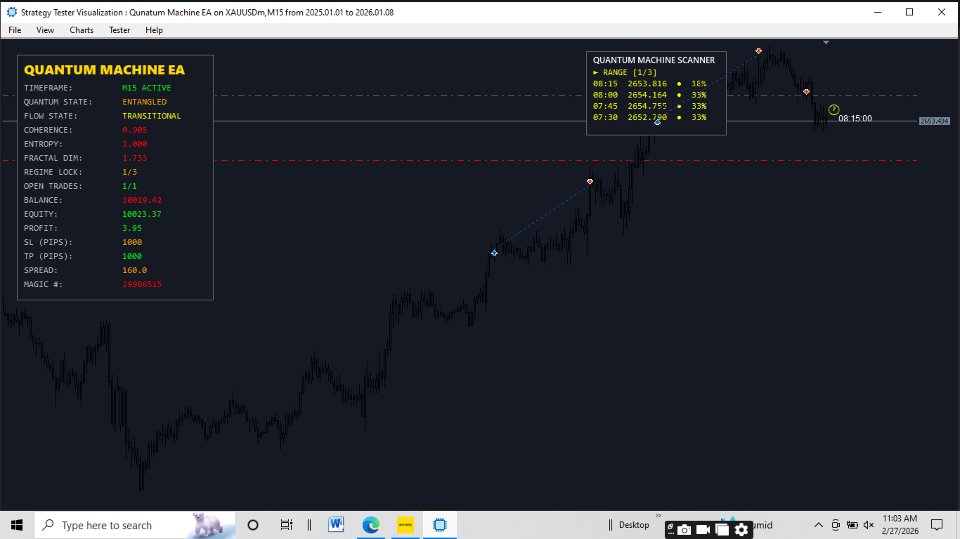Select blue entry marker at dotted line's lower end
This screenshot has height=539, width=960.
494,252
